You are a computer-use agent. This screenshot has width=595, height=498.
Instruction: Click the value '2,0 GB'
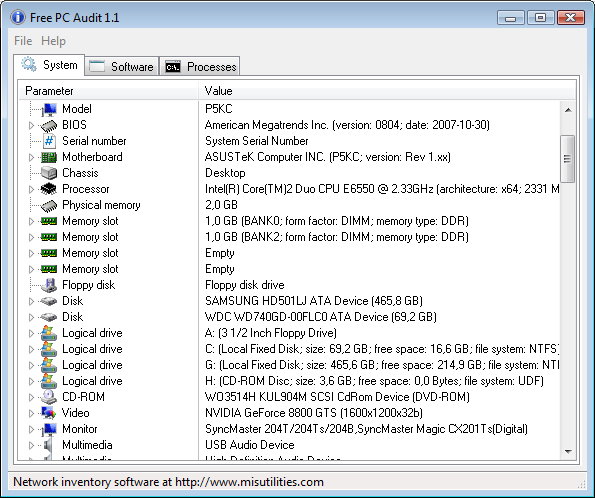coord(221,205)
